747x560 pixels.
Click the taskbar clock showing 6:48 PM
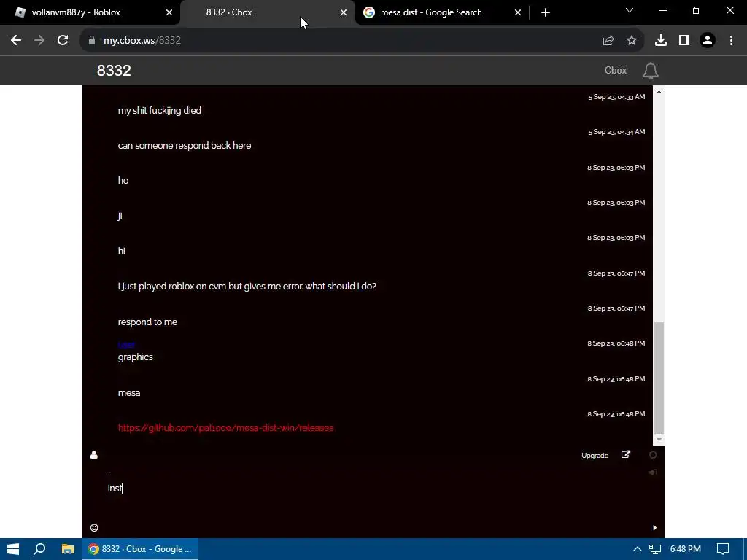click(686, 549)
